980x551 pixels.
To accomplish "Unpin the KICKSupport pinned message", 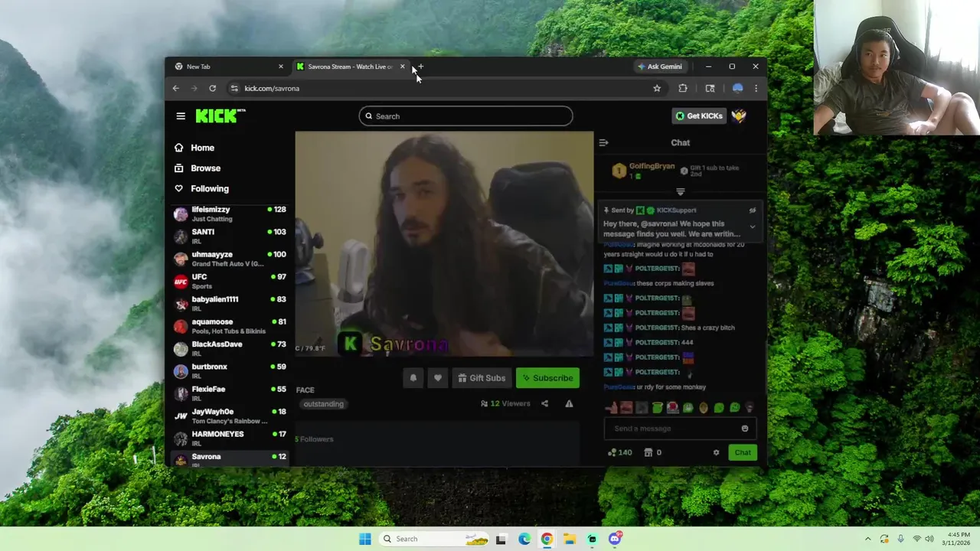I will [753, 210].
